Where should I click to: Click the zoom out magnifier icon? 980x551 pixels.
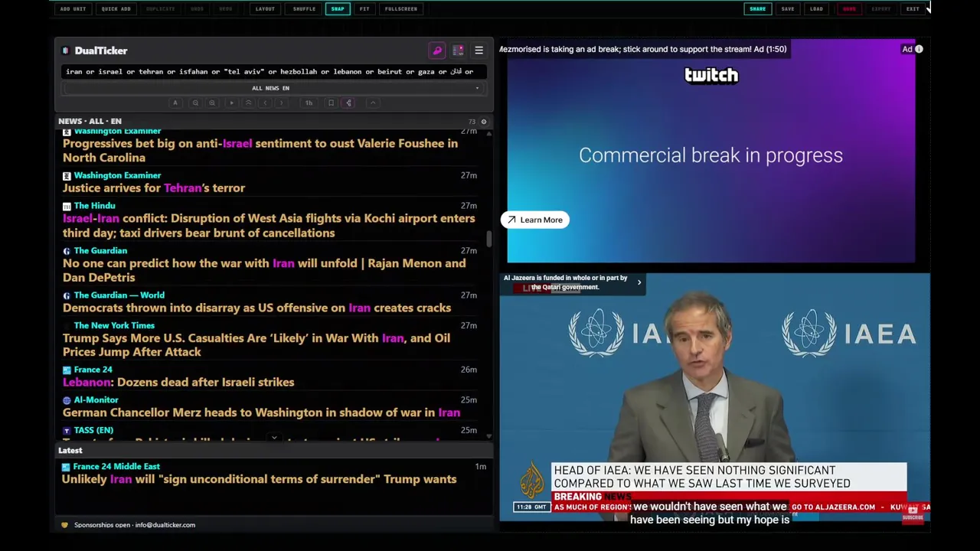point(195,103)
